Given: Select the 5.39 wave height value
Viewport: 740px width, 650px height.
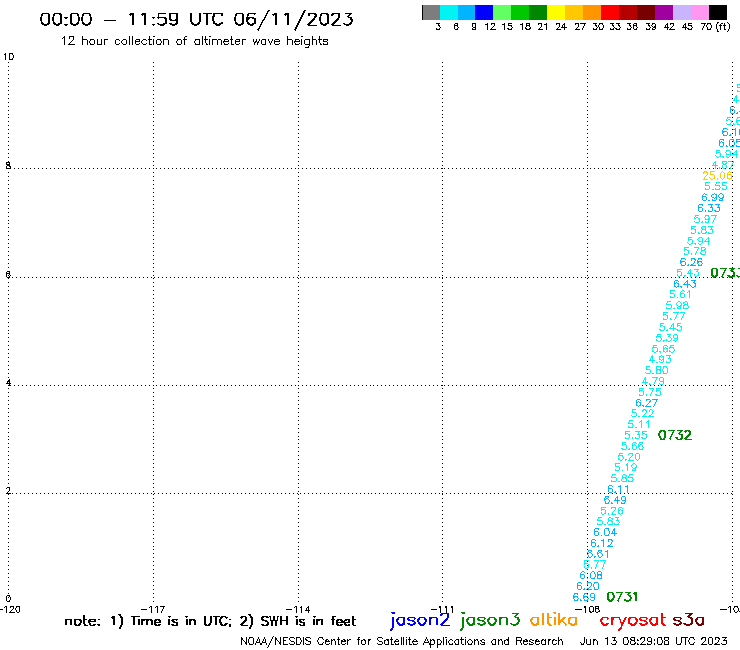Looking at the screenshot, I should pyautogui.click(x=667, y=338).
